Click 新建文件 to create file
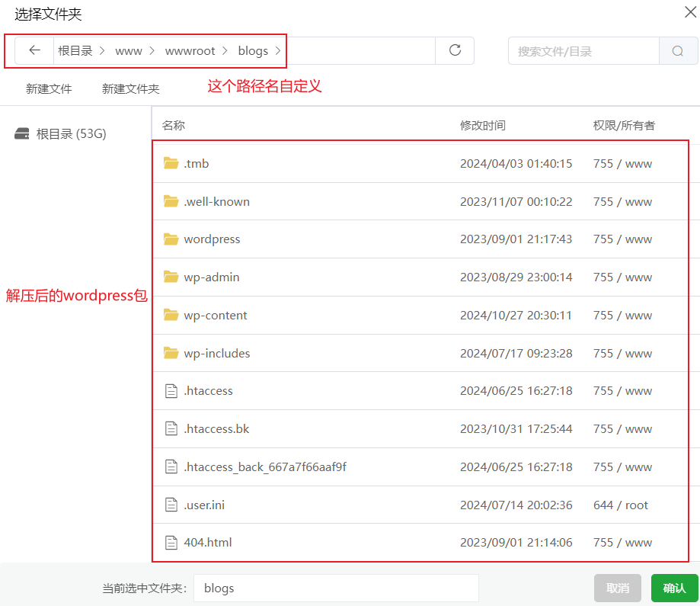The image size is (700, 606). click(49, 89)
